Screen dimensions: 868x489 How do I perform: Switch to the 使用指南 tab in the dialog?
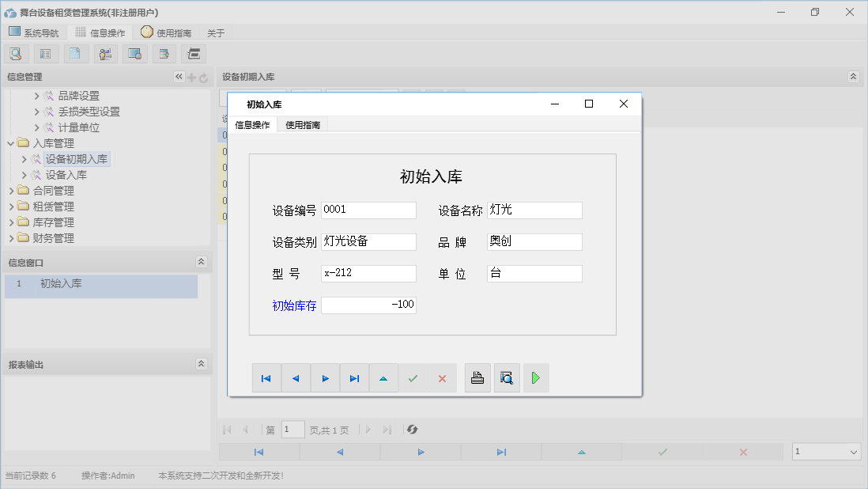pos(301,124)
